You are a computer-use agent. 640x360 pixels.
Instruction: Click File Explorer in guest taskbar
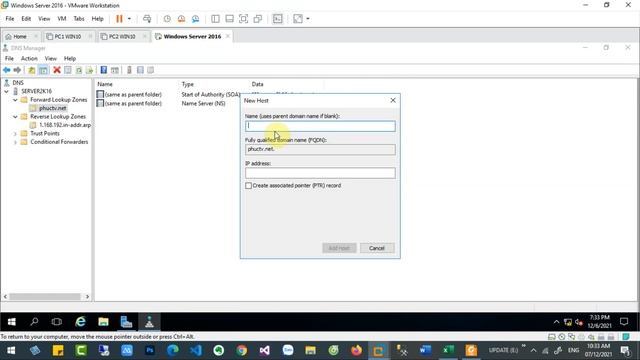tap(103, 322)
